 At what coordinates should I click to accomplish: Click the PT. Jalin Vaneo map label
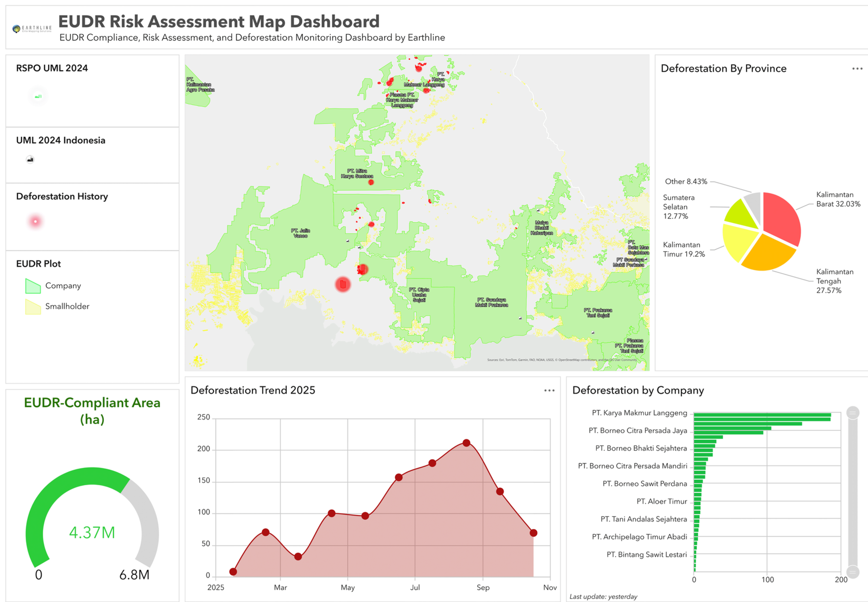(x=300, y=233)
